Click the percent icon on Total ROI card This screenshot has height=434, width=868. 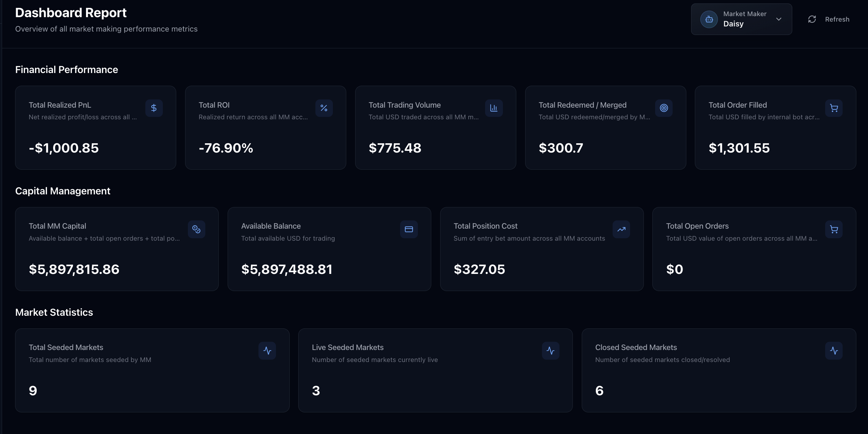(324, 108)
